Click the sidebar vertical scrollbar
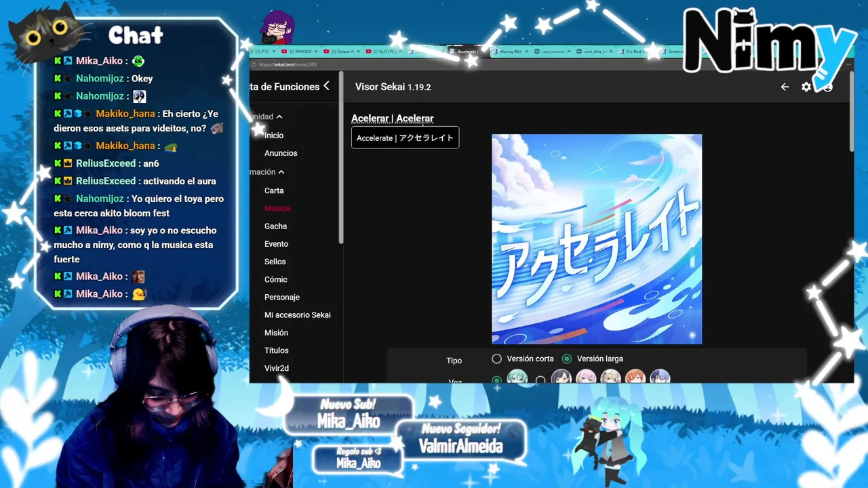 click(x=341, y=157)
